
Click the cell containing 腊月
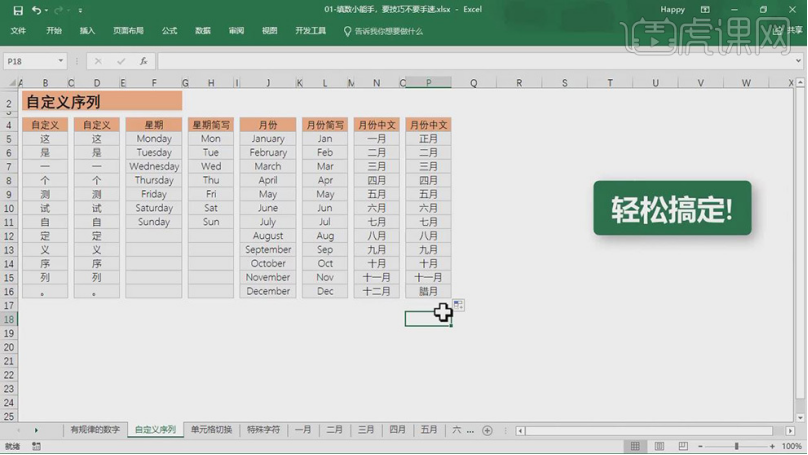click(428, 291)
